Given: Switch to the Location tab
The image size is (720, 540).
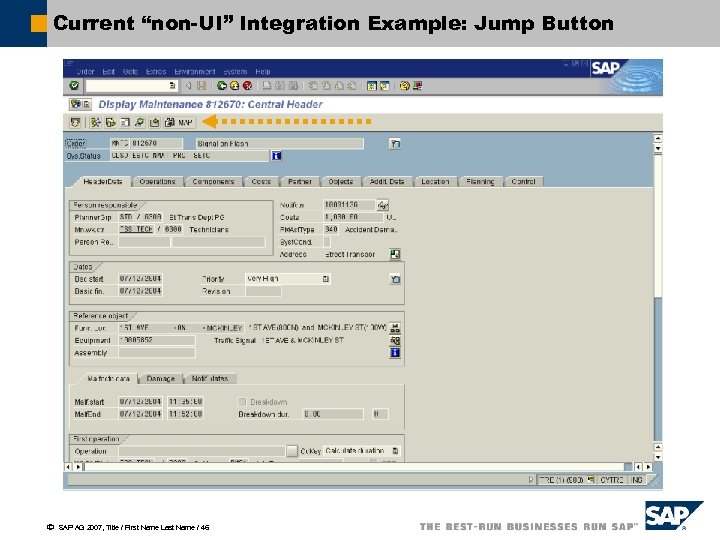Looking at the screenshot, I should (x=435, y=181).
